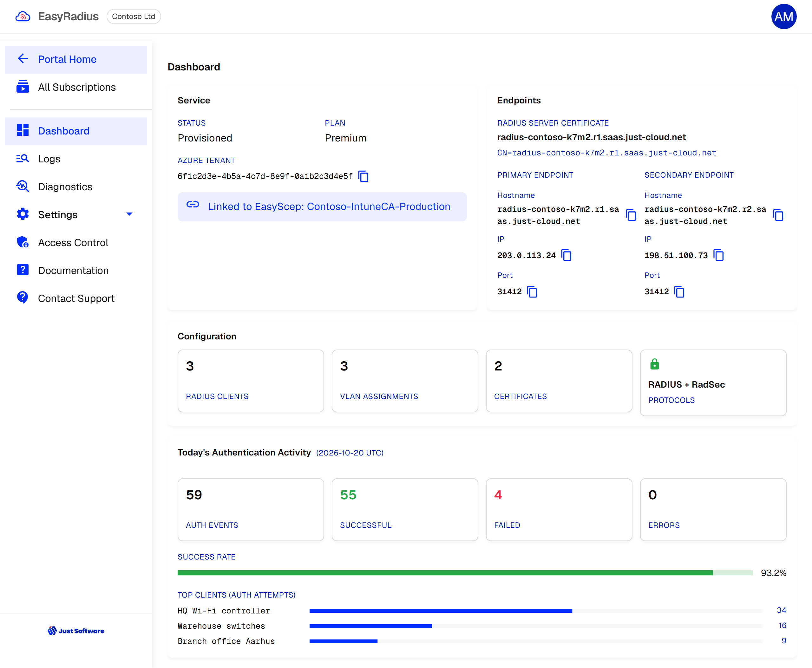Copy the secondary endpoint port
The height and width of the screenshot is (668, 812).
point(679,292)
